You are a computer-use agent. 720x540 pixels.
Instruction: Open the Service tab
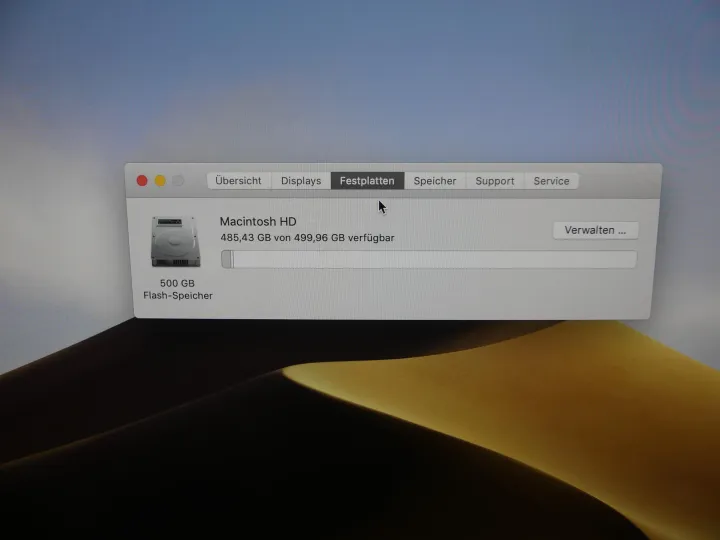(x=551, y=181)
